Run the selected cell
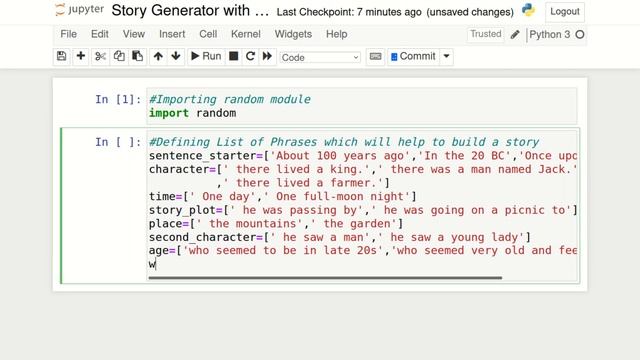This screenshot has height=360, width=640. coord(206,56)
